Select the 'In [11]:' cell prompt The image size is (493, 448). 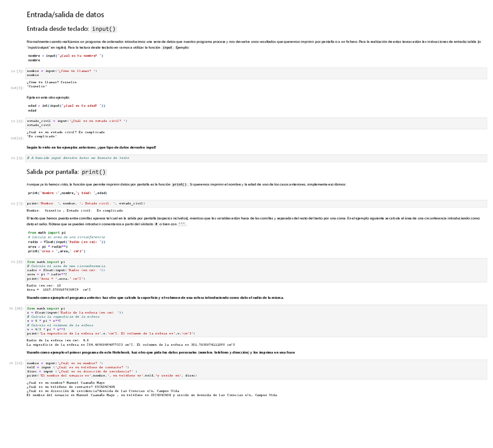click(x=16, y=363)
